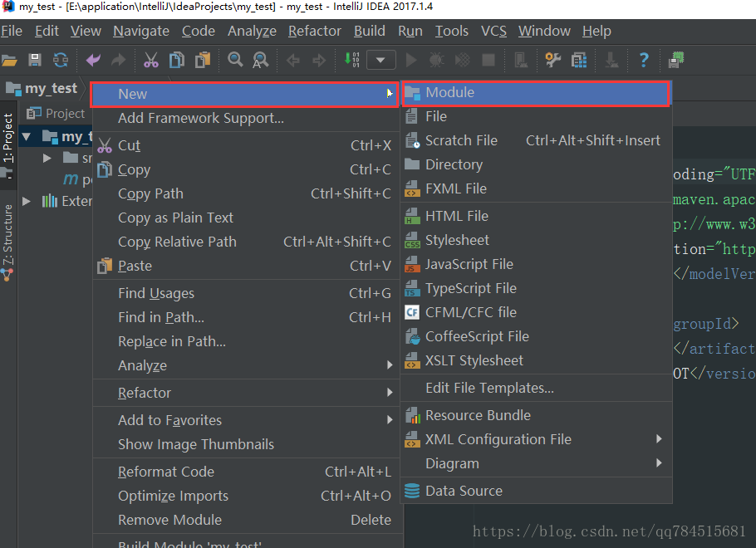756x548 pixels.
Task: Choose Directory in the New submenu
Action: 536,164
